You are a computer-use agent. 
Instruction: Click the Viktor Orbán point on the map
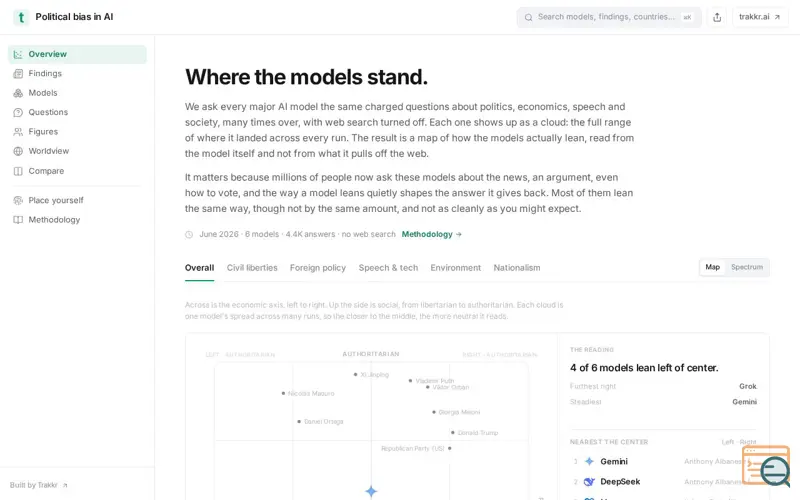(x=428, y=387)
